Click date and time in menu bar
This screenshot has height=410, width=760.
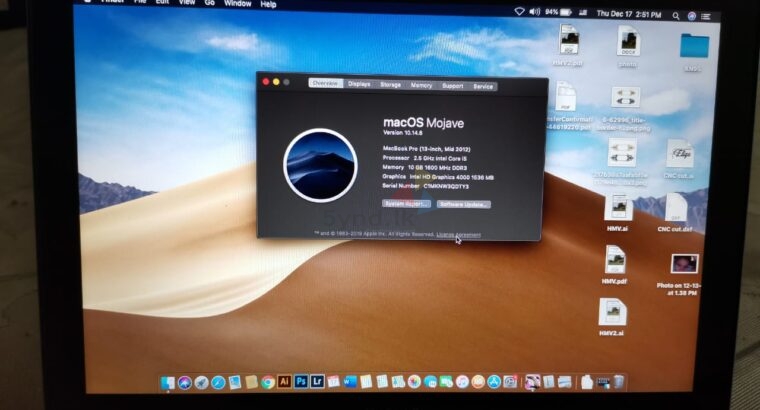point(629,15)
